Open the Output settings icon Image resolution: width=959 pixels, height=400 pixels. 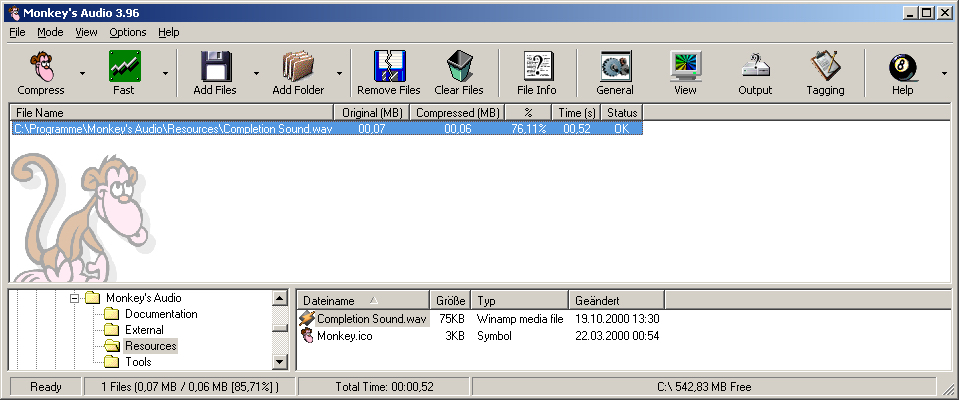tap(755, 67)
